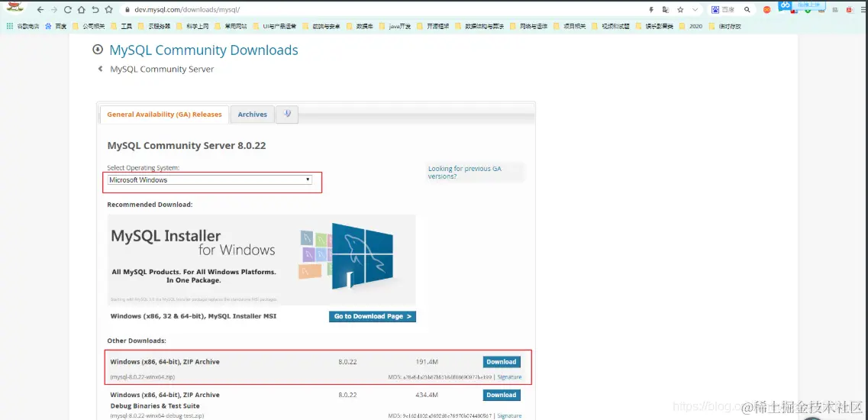
Task: Open the browser home page icon
Action: pos(82,10)
